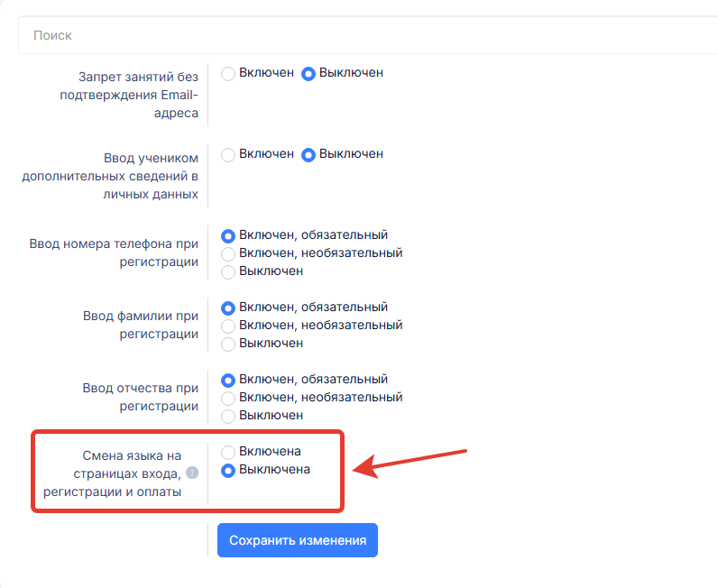Select Выключен for Email confirmation lesson ban
718x588 pixels.
(x=308, y=73)
